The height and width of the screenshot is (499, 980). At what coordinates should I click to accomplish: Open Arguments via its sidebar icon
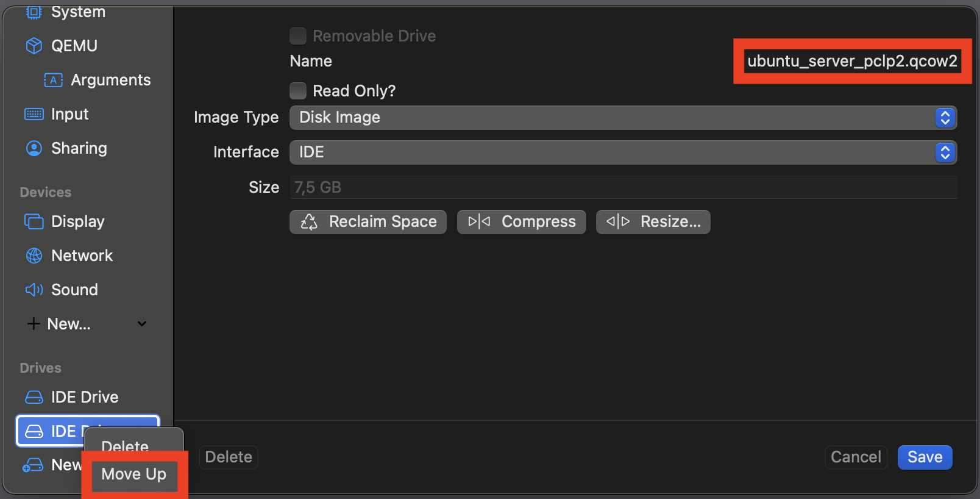53,80
